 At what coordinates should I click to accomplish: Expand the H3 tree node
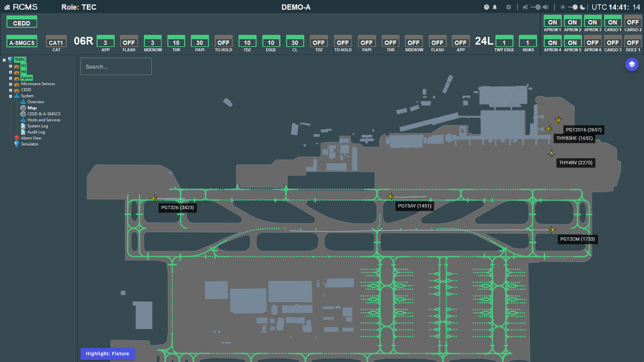(x=10, y=66)
